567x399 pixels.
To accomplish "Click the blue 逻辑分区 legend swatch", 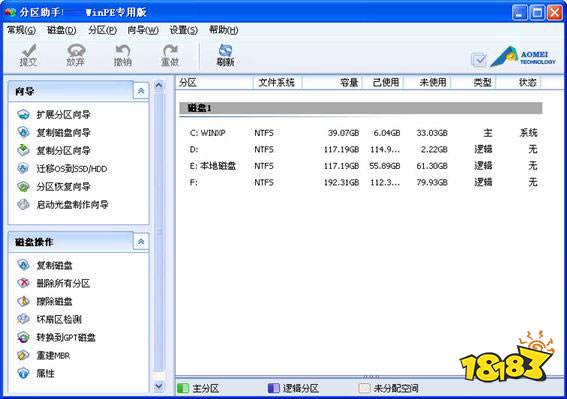I will pos(274,388).
